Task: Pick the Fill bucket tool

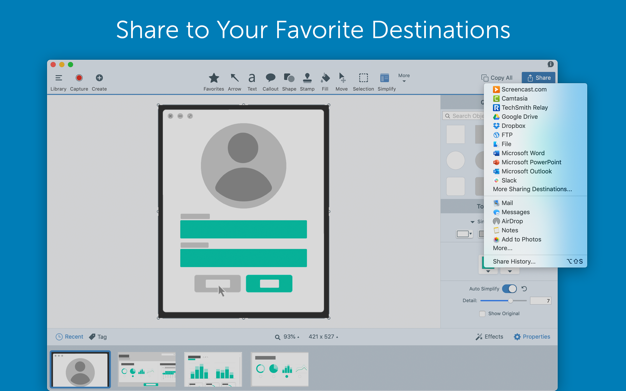Action: (325, 81)
